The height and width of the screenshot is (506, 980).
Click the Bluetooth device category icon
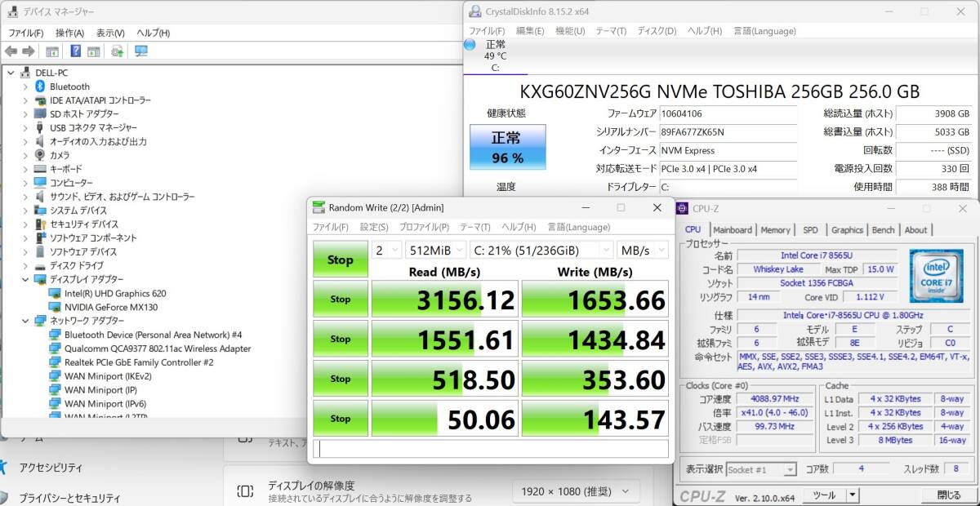[39, 87]
